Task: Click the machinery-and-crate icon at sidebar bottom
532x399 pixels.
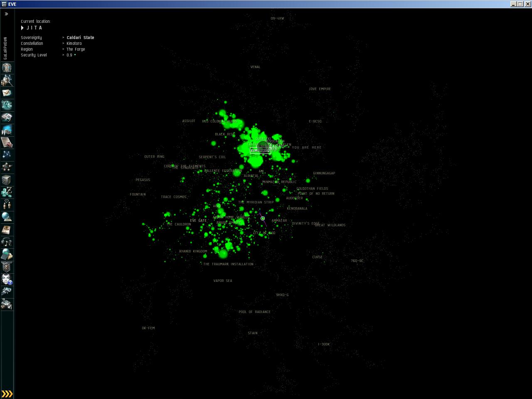Action: [7, 304]
